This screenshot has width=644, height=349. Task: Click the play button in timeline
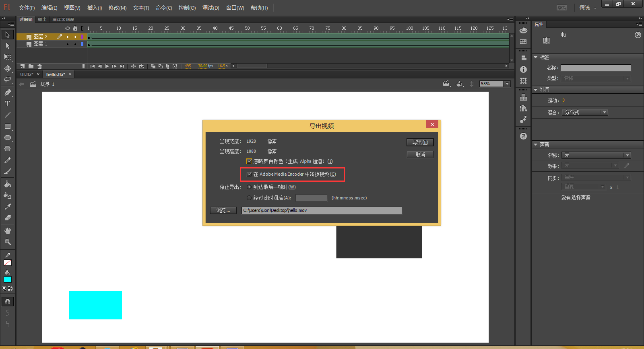pyautogui.click(x=107, y=66)
